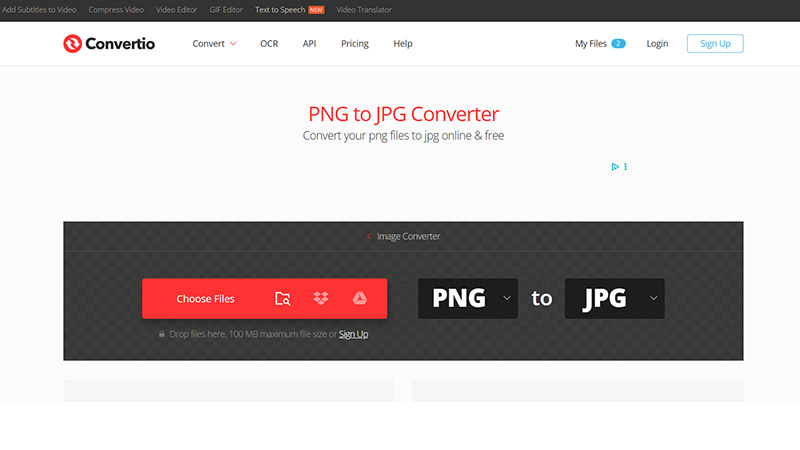Click the ad info triangle icon
This screenshot has height=450, width=800.
(615, 167)
